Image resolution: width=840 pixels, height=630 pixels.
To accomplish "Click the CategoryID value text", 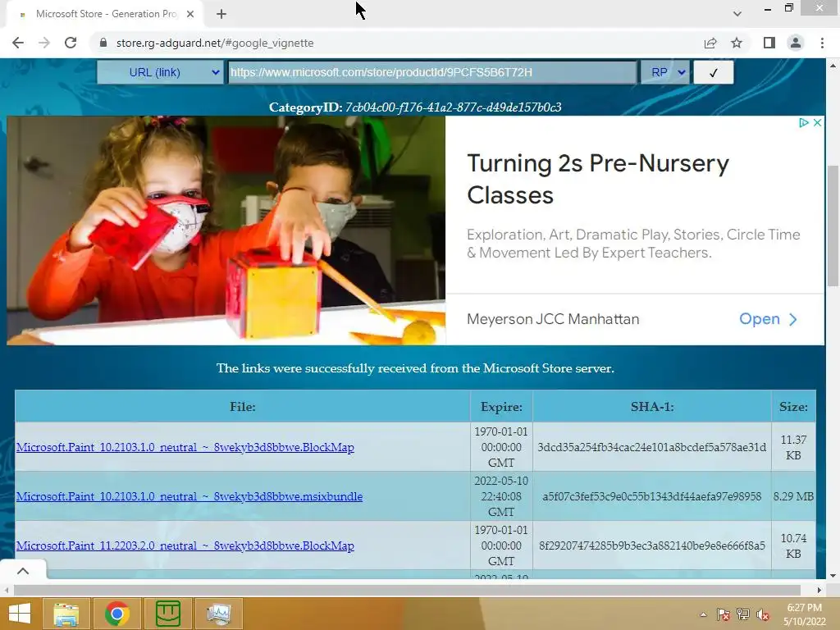I will pos(453,107).
